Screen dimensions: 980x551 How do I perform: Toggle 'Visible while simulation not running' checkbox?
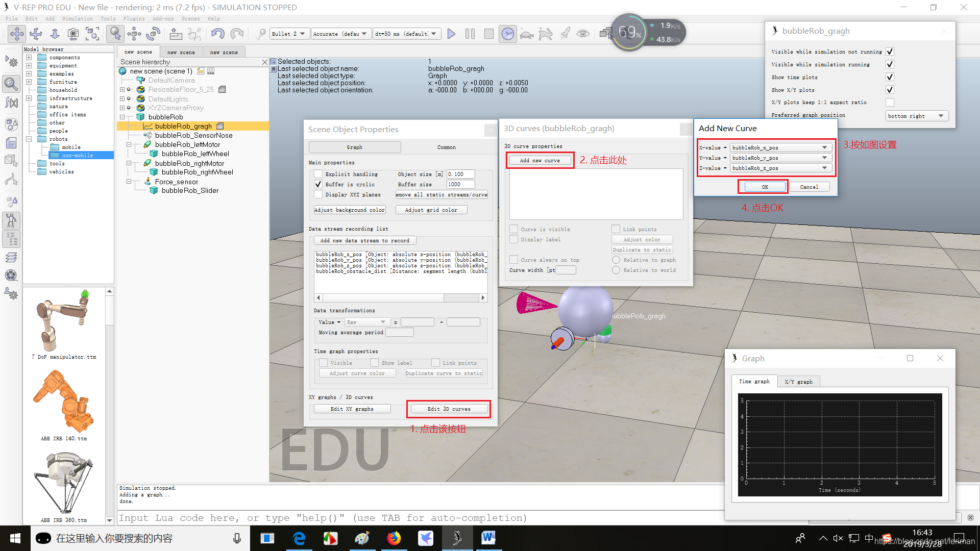pos(891,51)
